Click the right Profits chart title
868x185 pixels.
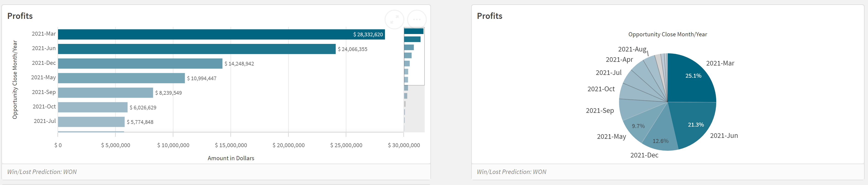click(489, 16)
